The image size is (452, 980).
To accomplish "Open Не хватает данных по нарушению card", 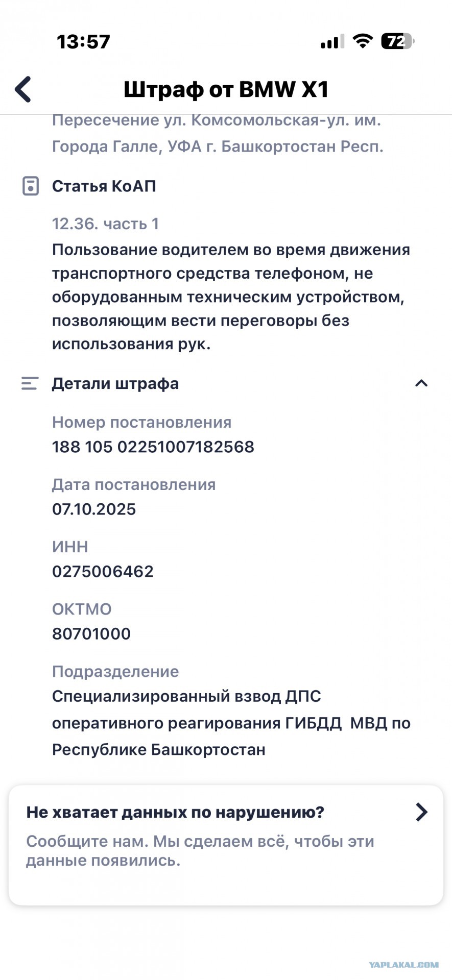I will [x=226, y=846].
